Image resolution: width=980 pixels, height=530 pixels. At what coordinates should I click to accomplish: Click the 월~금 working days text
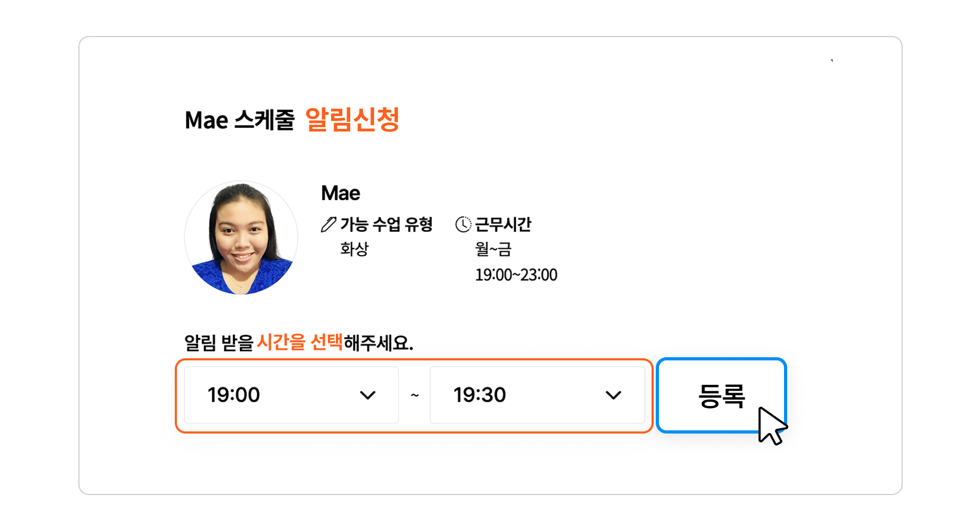(493, 249)
